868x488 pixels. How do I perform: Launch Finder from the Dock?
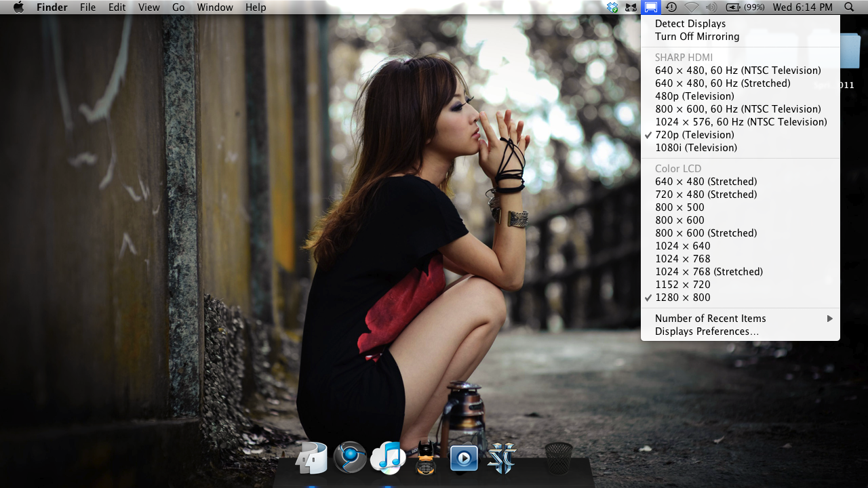(311, 457)
